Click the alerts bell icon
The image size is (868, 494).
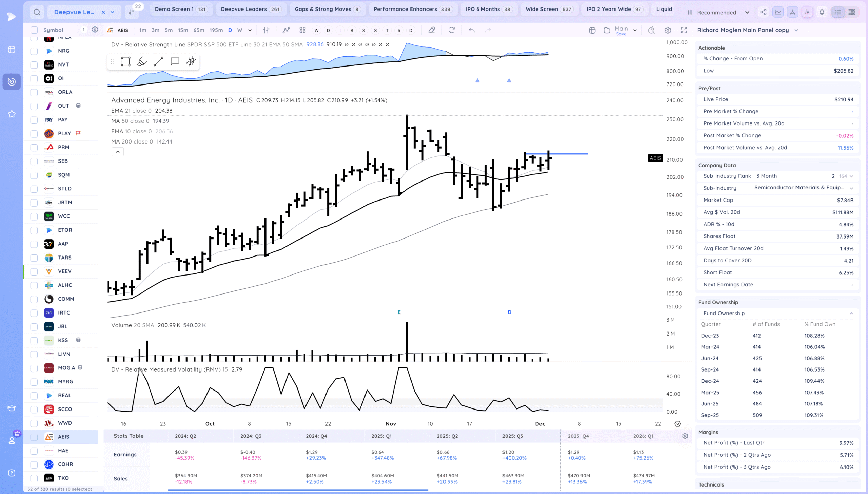(822, 12)
